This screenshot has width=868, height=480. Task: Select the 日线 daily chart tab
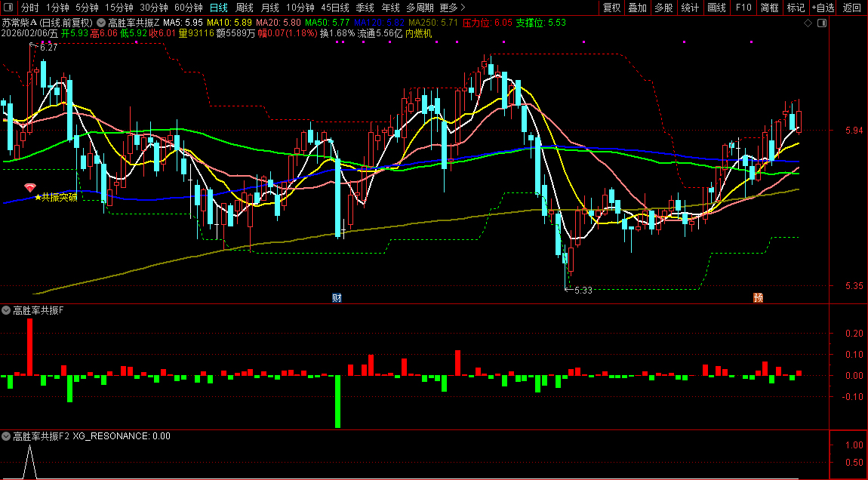tap(219, 8)
